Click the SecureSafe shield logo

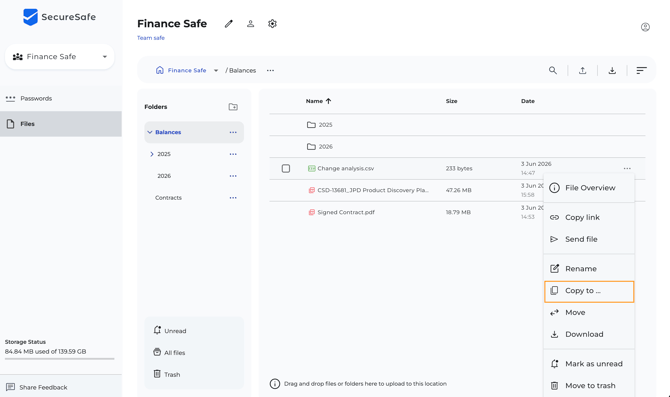coord(30,17)
